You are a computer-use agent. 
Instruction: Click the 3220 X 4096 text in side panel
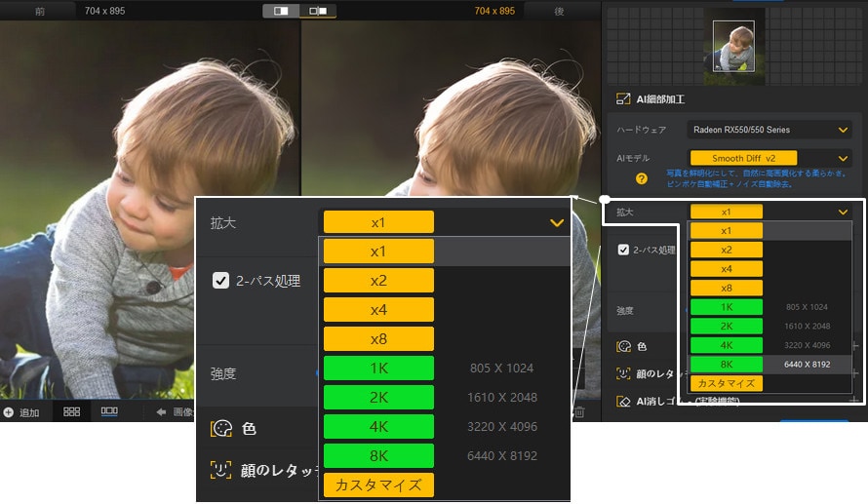coord(808,345)
